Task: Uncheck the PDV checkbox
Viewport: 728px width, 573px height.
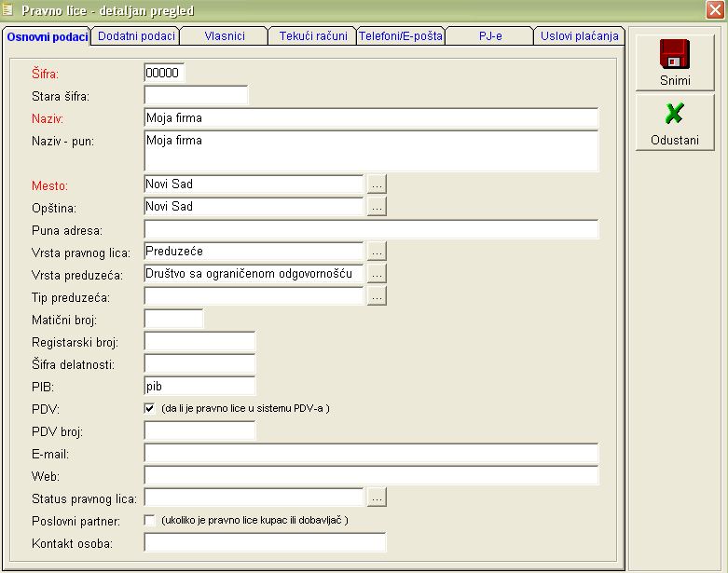Action: click(149, 408)
